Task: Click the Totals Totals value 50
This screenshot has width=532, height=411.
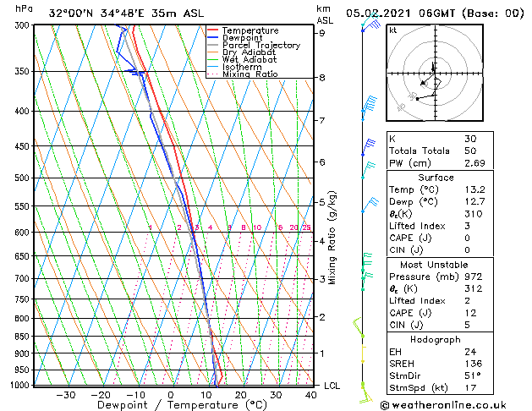Action: click(470, 151)
